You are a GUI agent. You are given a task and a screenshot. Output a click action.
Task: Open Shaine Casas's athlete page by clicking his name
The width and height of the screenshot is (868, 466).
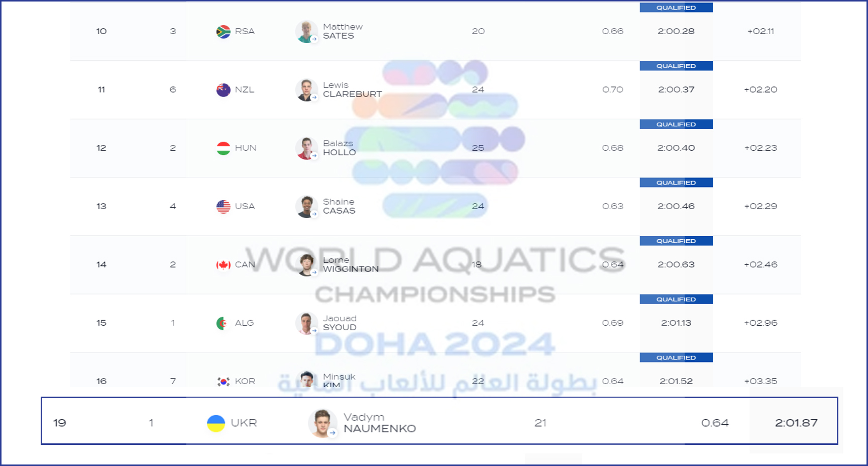340,206
